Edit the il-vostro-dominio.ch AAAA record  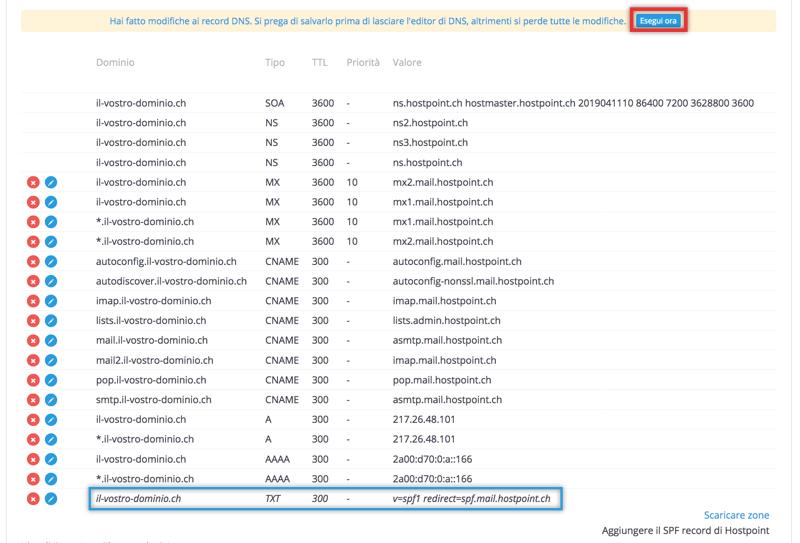51,459
